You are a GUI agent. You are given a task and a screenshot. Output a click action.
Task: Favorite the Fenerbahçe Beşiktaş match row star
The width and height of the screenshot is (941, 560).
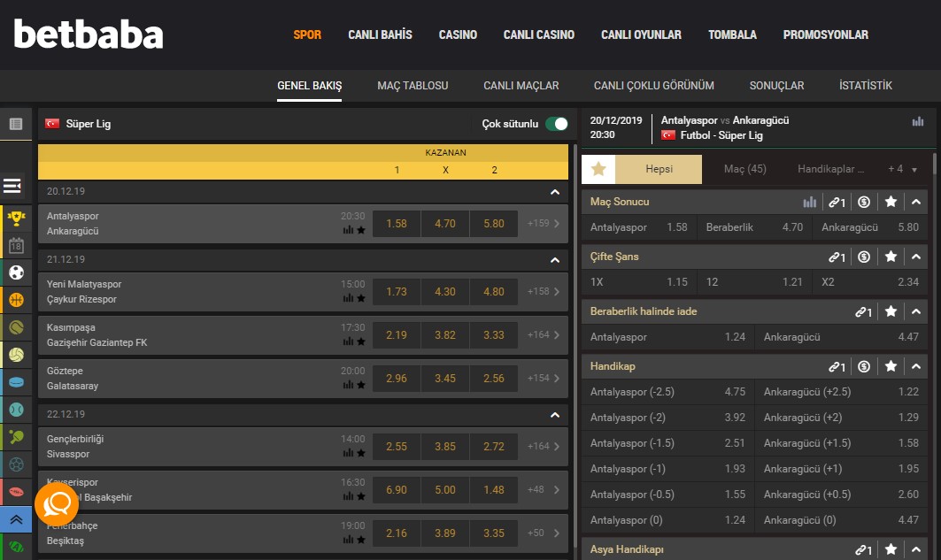coord(361,540)
